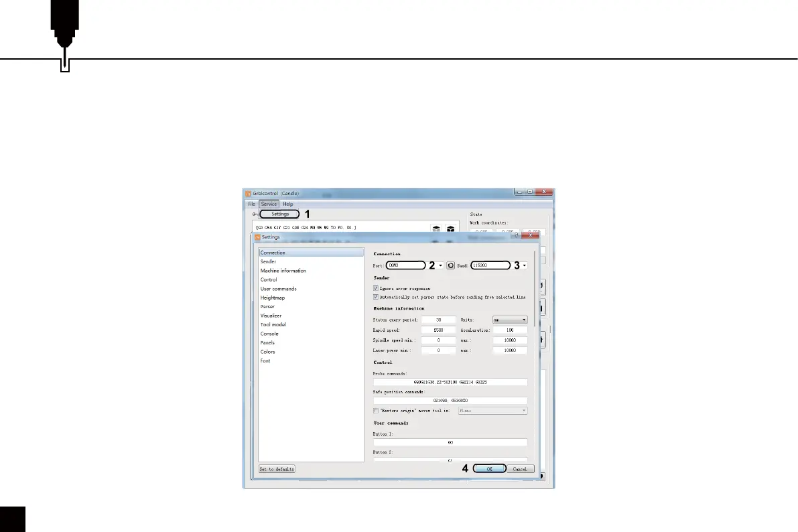Open the File menu
This screenshot has width=798, height=532.
click(251, 204)
